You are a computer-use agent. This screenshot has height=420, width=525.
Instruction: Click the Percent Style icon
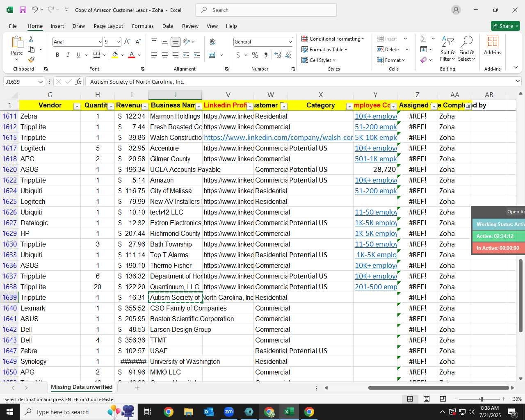tap(255, 55)
